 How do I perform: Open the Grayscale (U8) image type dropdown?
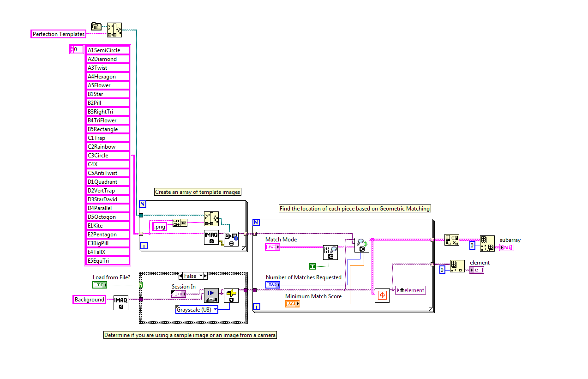coord(197,310)
